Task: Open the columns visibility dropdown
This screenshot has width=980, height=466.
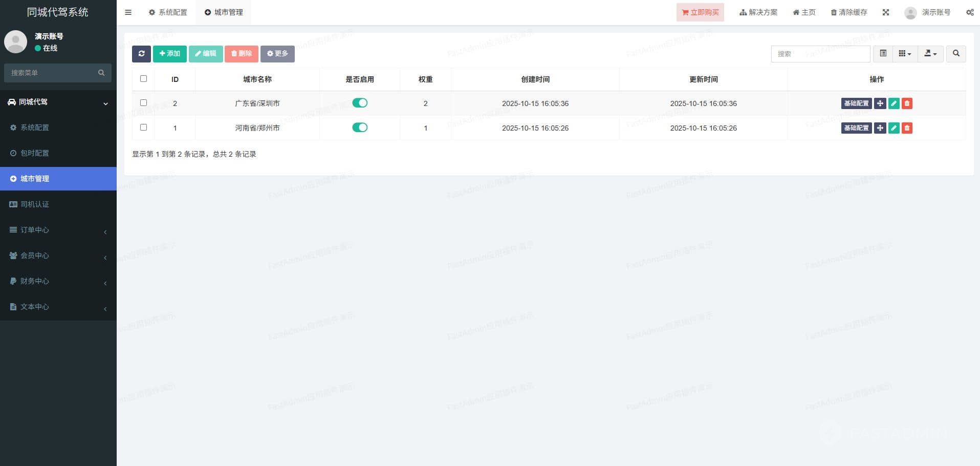Action: click(905, 54)
